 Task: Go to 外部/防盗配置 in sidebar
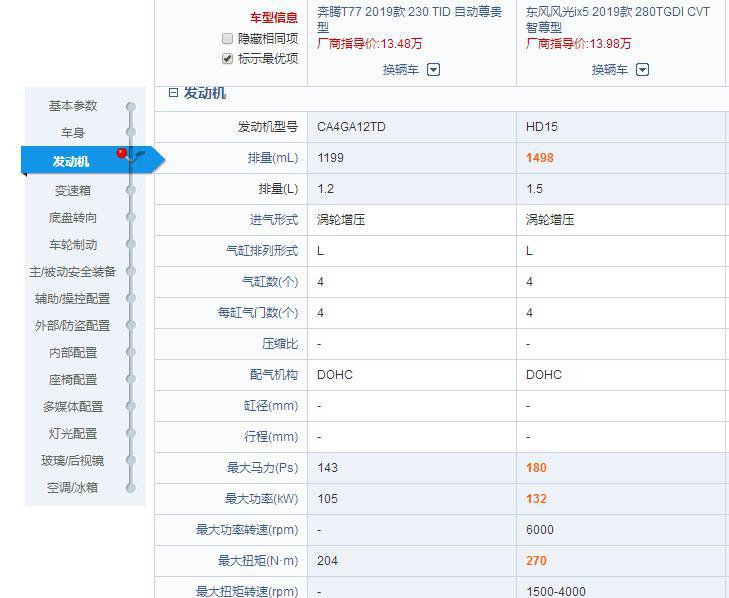click(x=73, y=325)
